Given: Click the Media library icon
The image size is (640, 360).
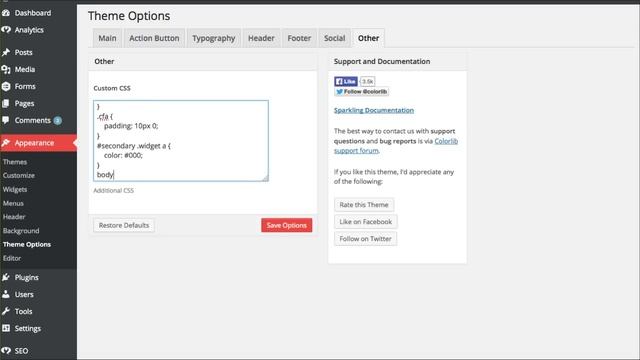Looking at the screenshot, I should 6,69.
